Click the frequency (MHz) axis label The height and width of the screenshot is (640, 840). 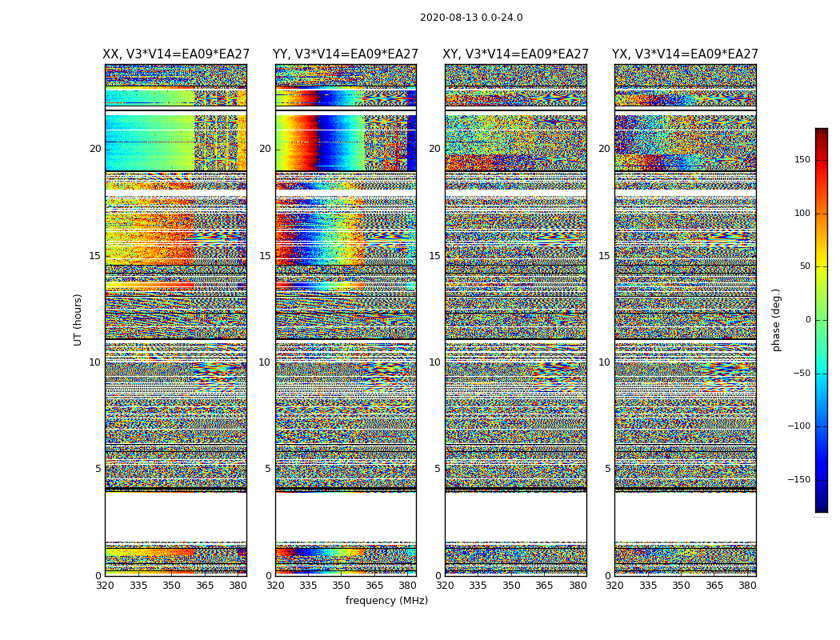tap(386, 600)
